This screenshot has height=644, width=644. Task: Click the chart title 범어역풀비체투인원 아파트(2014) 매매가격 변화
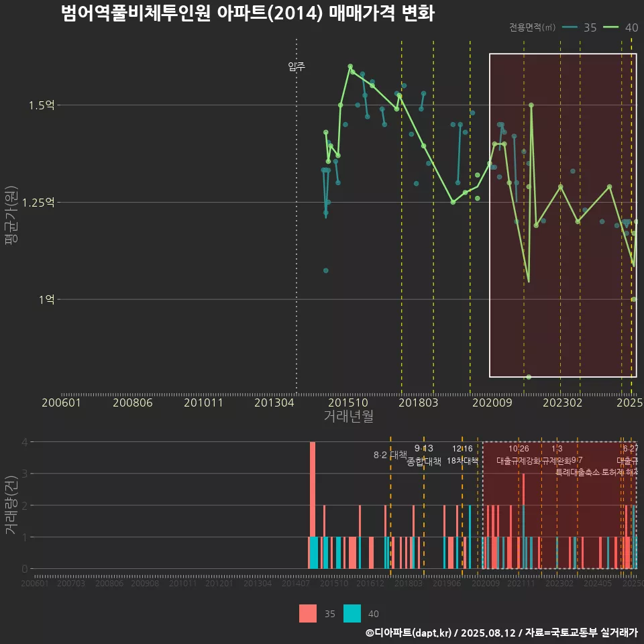coord(248,13)
